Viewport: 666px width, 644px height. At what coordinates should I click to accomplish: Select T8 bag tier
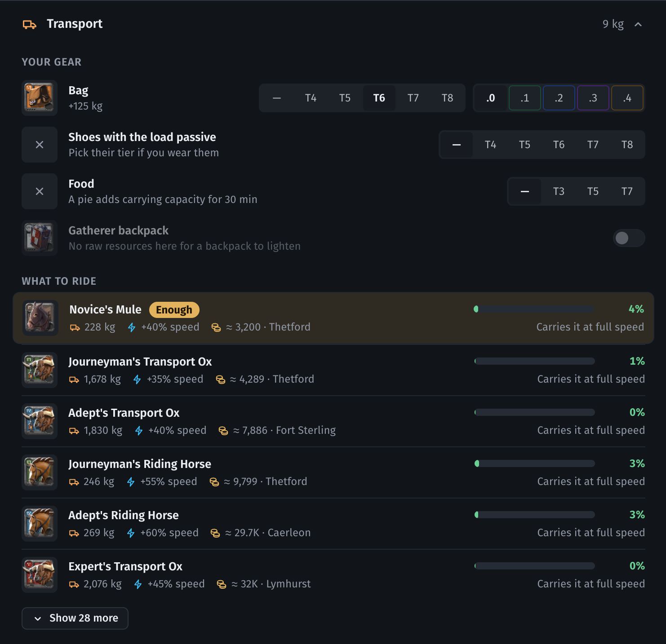pos(447,98)
